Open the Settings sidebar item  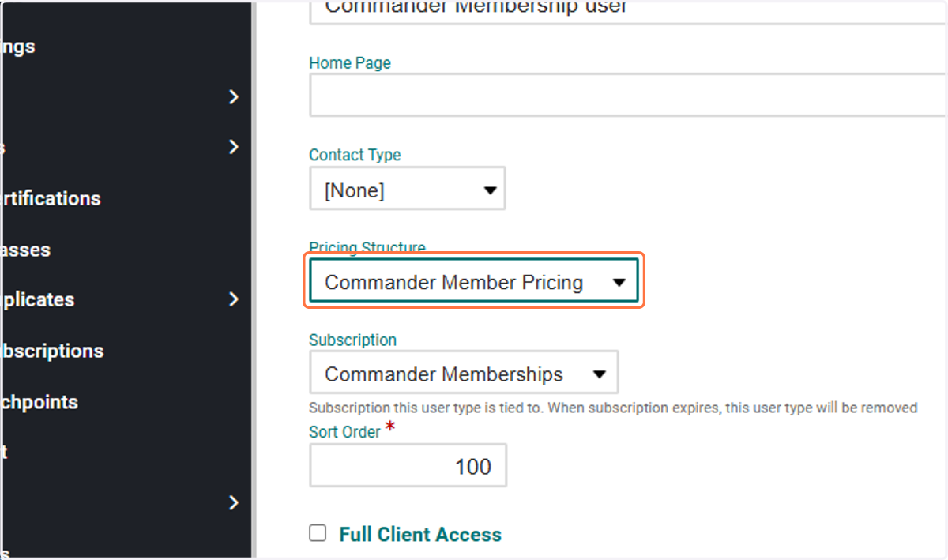(17, 47)
